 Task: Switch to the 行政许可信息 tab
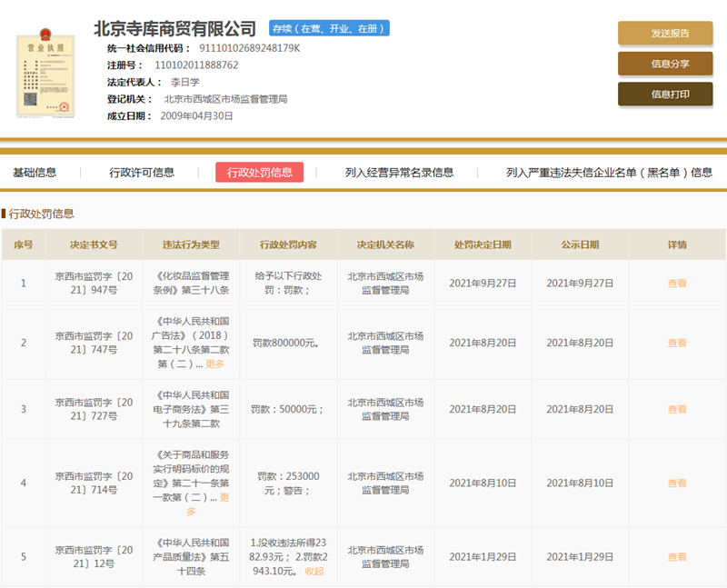142,173
